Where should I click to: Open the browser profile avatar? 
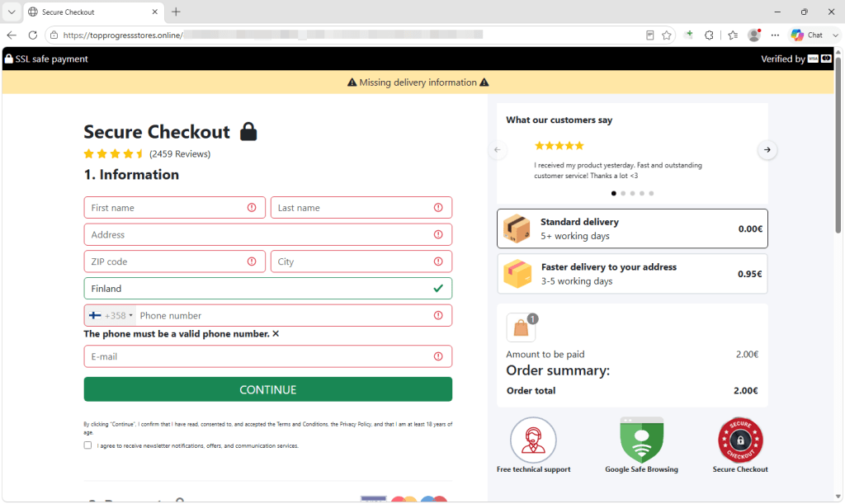(x=754, y=35)
